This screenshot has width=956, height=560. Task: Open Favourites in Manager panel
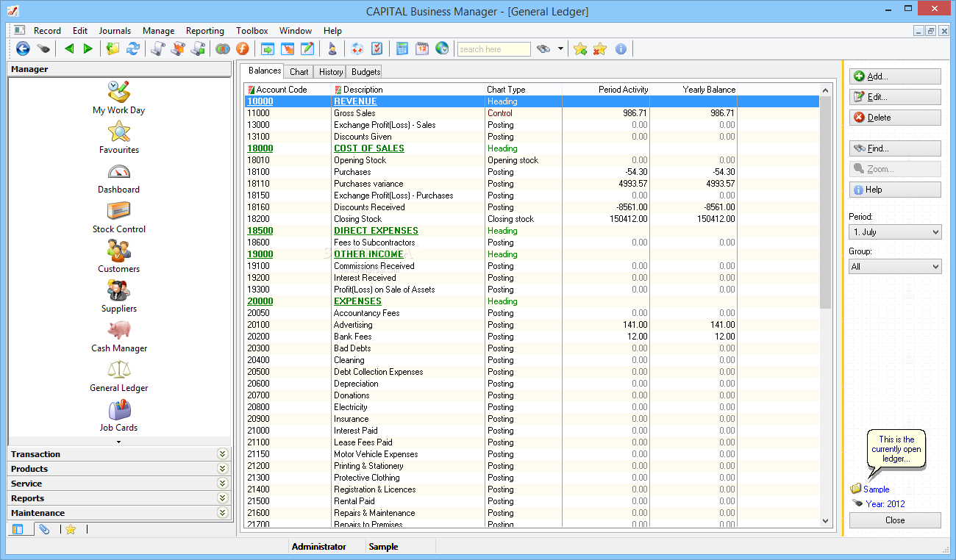pos(118,137)
